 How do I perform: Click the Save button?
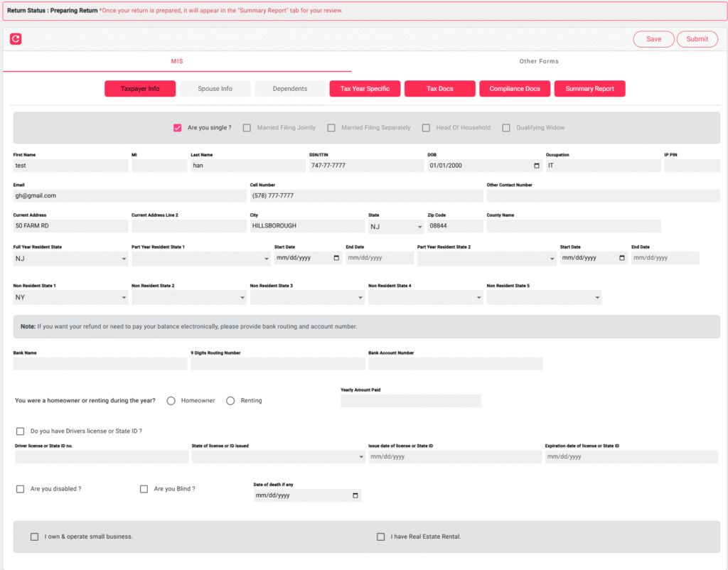tap(653, 39)
